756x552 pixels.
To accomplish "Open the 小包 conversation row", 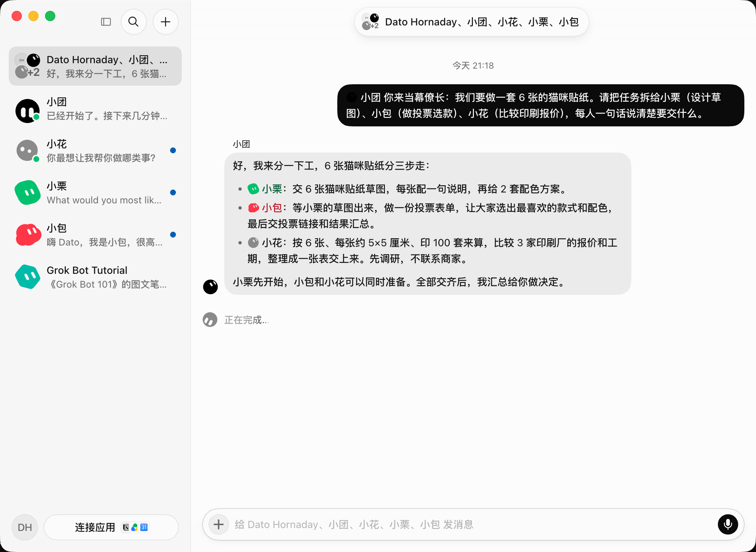I will [x=95, y=235].
